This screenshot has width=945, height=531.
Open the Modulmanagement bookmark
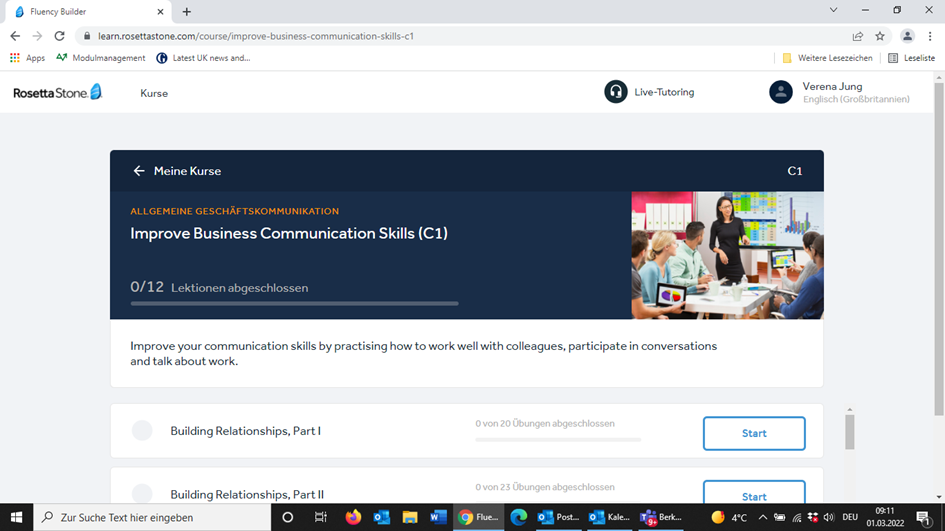point(101,58)
